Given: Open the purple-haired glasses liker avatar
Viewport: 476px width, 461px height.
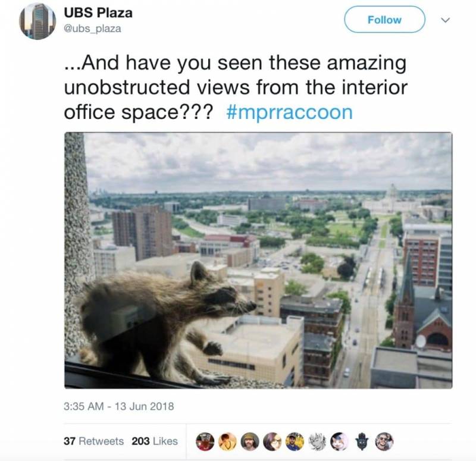Looking at the screenshot, I should click(272, 441).
